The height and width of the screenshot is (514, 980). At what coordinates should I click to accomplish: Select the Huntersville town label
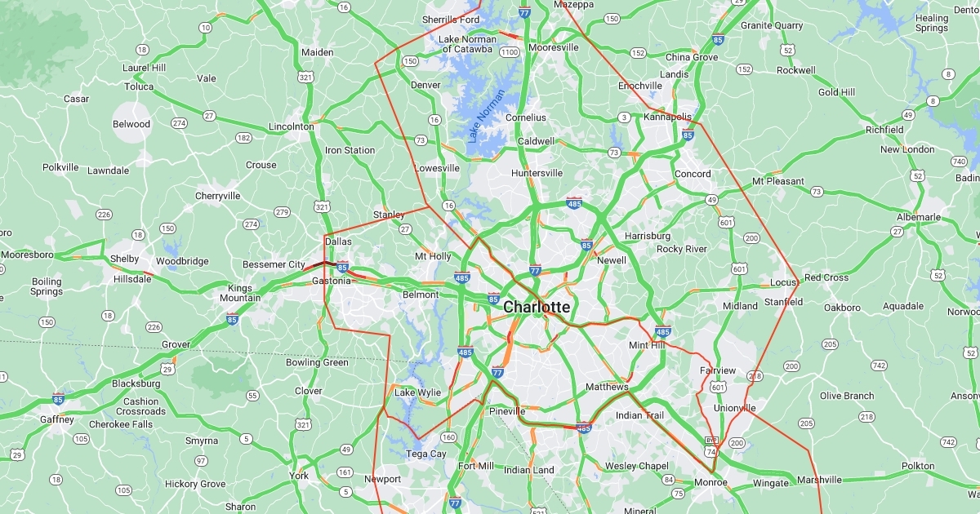[537, 173]
